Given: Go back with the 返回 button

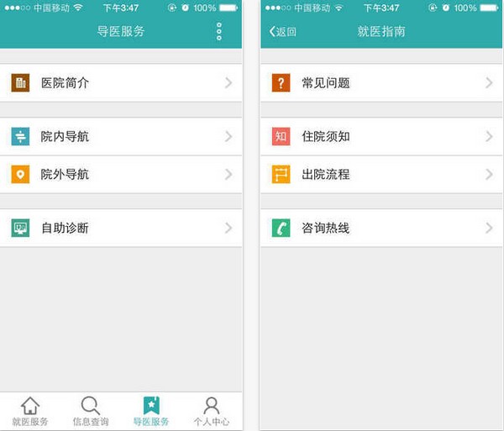Looking at the screenshot, I should [x=282, y=31].
